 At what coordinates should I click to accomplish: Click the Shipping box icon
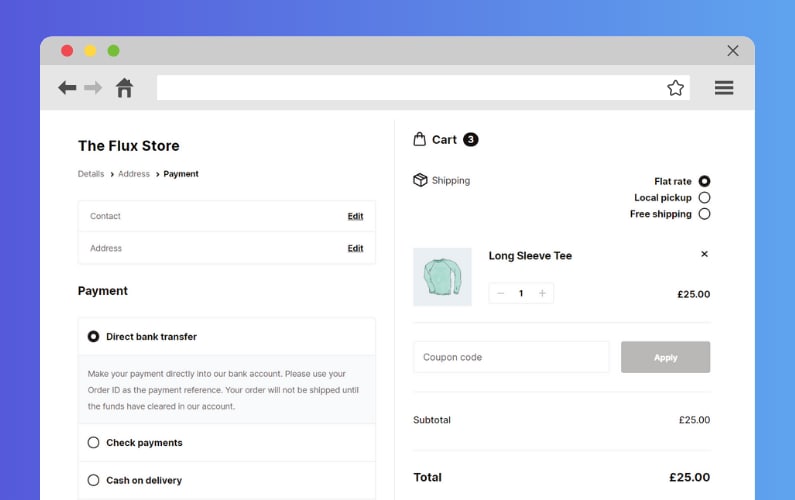click(420, 180)
